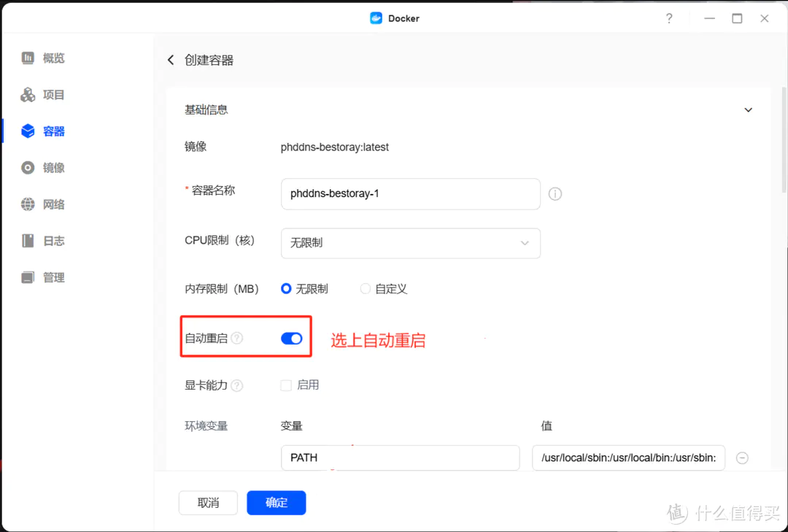Click the 概览 overview icon in sidebar

pyautogui.click(x=28, y=58)
